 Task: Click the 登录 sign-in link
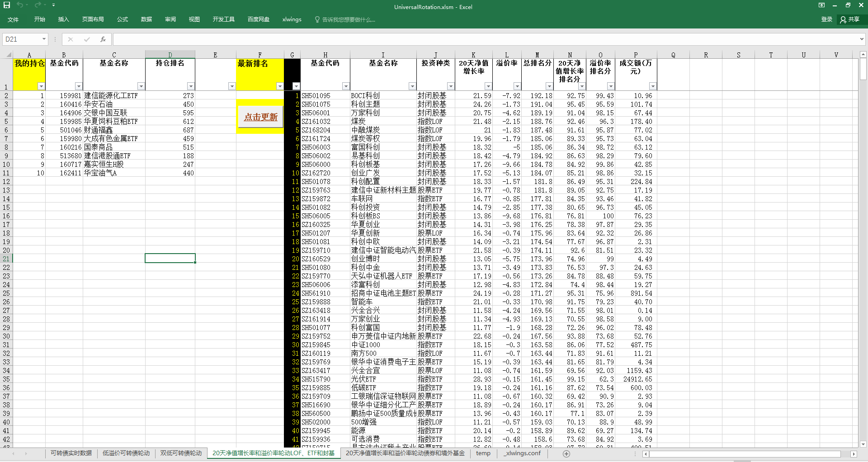826,19
